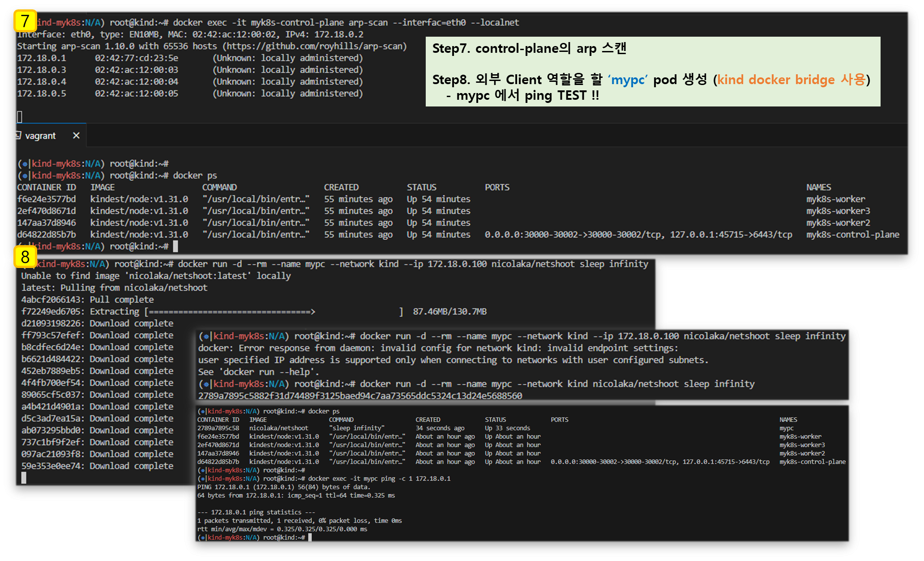This screenshot has width=924, height=561.
Task: Select the vagrant terminal tab
Action: (41, 136)
